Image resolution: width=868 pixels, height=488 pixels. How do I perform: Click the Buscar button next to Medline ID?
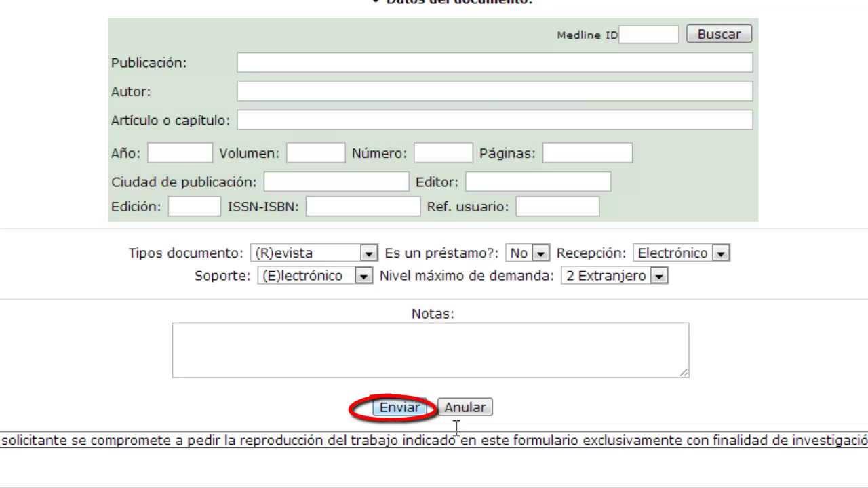pos(719,34)
